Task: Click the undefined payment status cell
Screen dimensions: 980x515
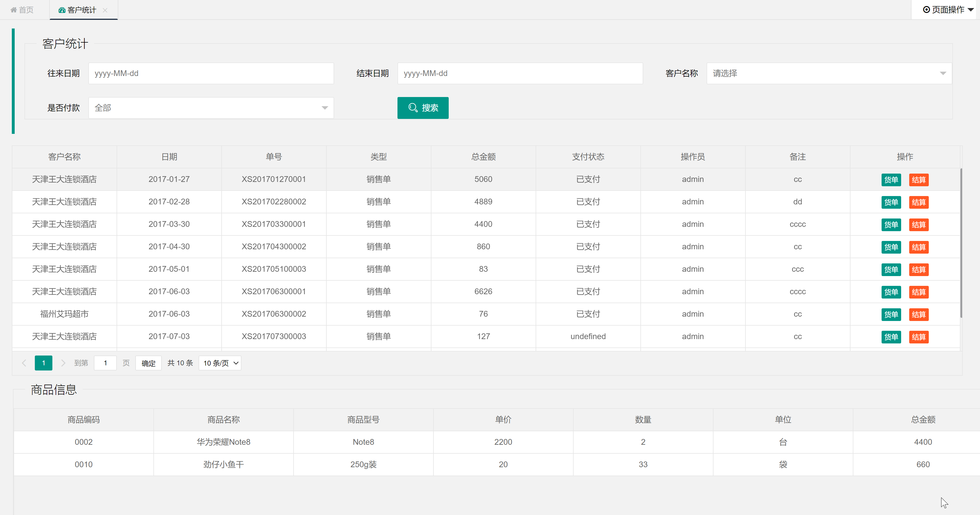Action: [x=588, y=337]
